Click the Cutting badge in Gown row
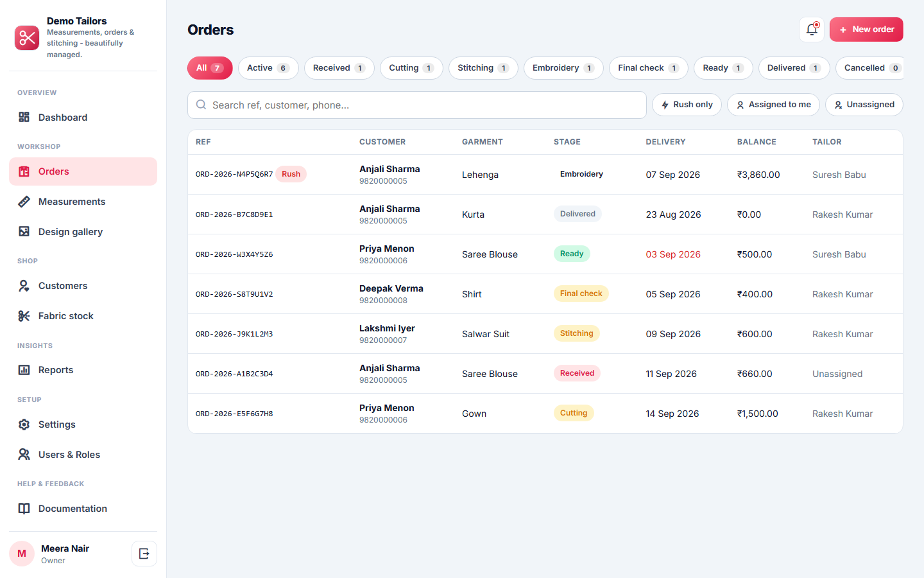The height and width of the screenshot is (578, 924). tap(574, 413)
